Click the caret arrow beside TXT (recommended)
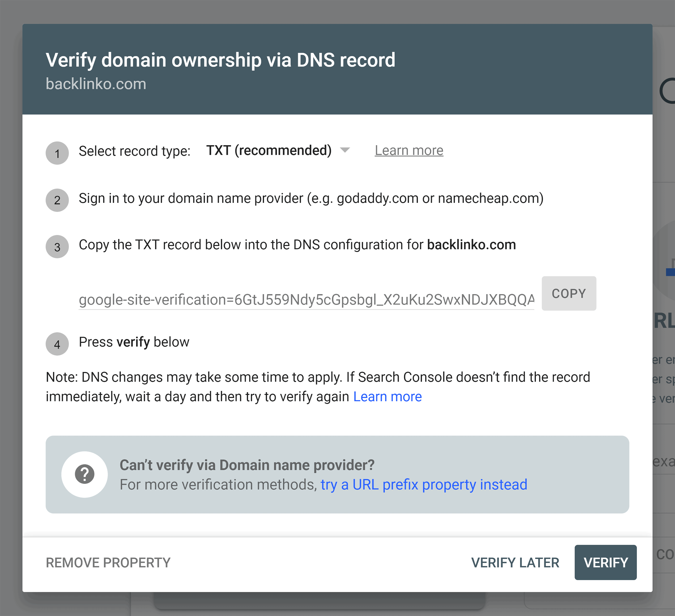 pyautogui.click(x=345, y=150)
